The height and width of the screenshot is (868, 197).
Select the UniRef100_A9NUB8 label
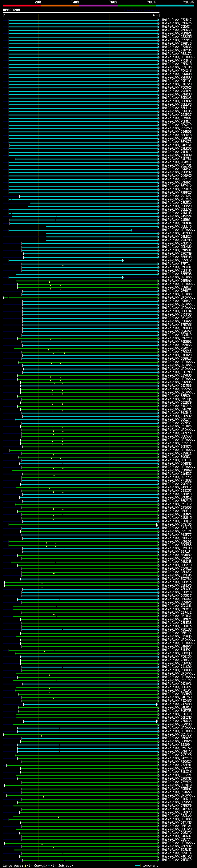pos(177,78)
